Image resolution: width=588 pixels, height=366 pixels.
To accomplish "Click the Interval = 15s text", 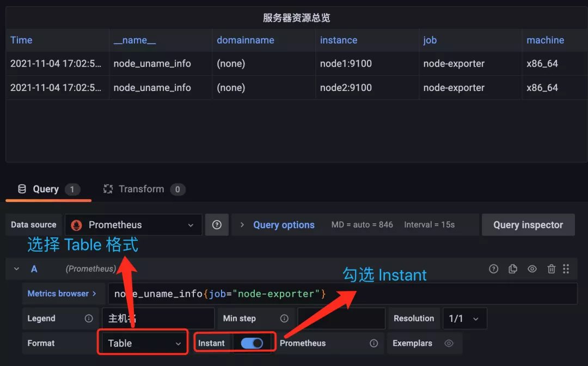I will pos(430,224).
